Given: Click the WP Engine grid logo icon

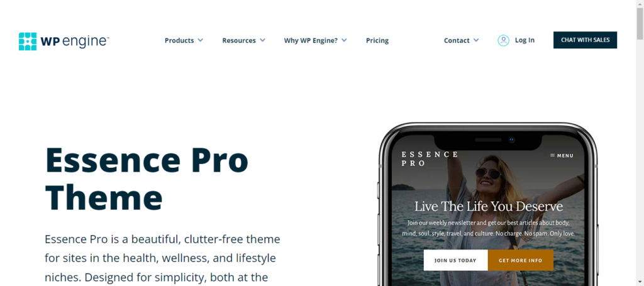Looking at the screenshot, I should [28, 41].
